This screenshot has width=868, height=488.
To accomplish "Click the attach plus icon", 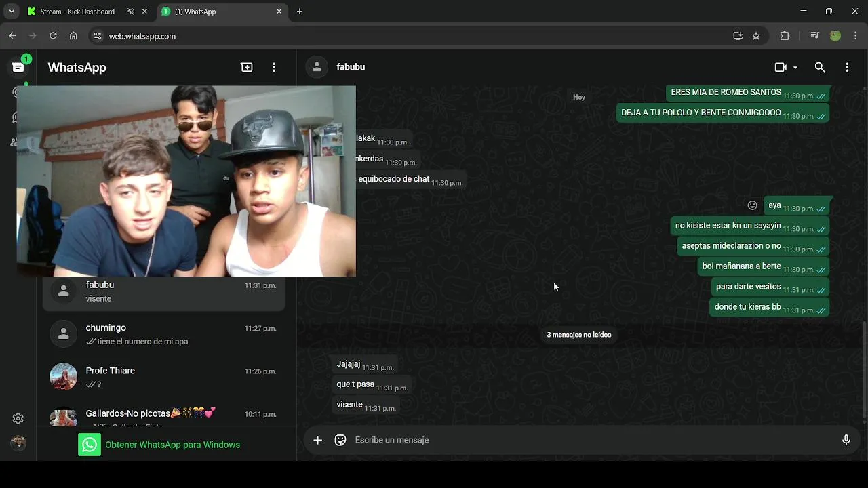I will [317, 440].
